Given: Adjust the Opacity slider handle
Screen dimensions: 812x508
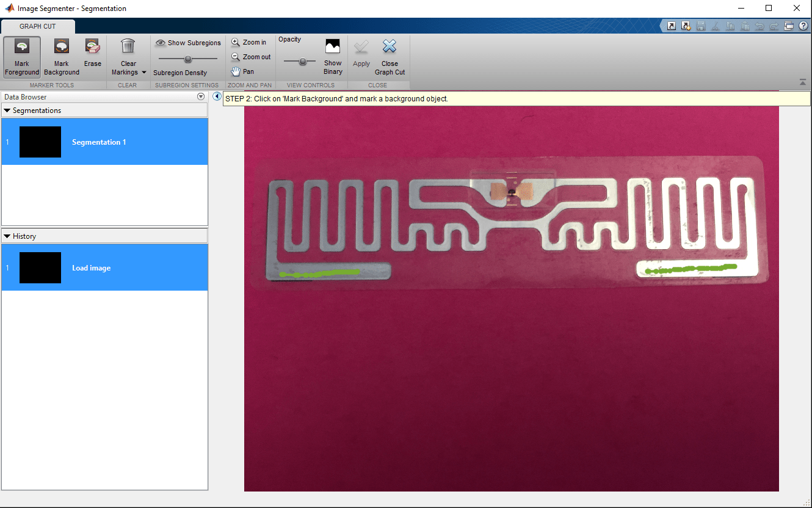Looking at the screenshot, I should click(x=302, y=62).
